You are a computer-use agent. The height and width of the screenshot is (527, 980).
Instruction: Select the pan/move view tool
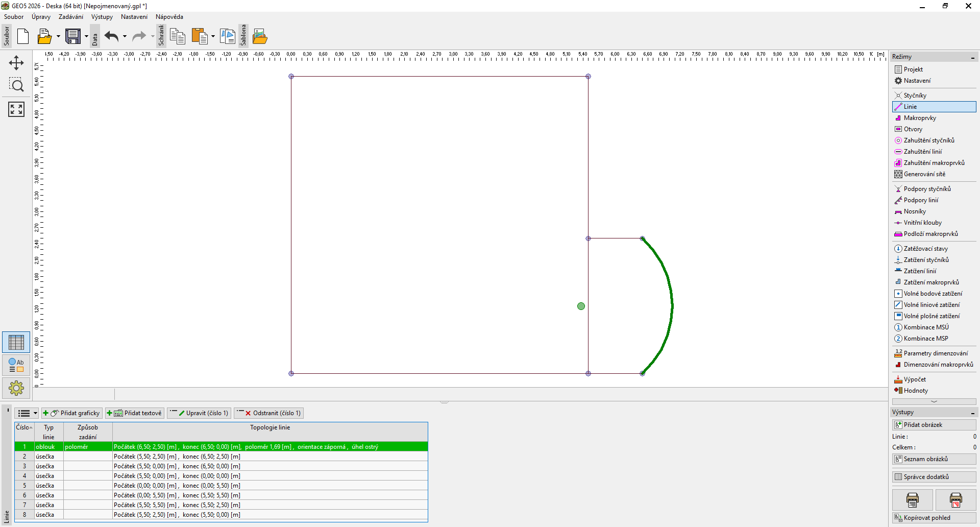[x=16, y=63]
